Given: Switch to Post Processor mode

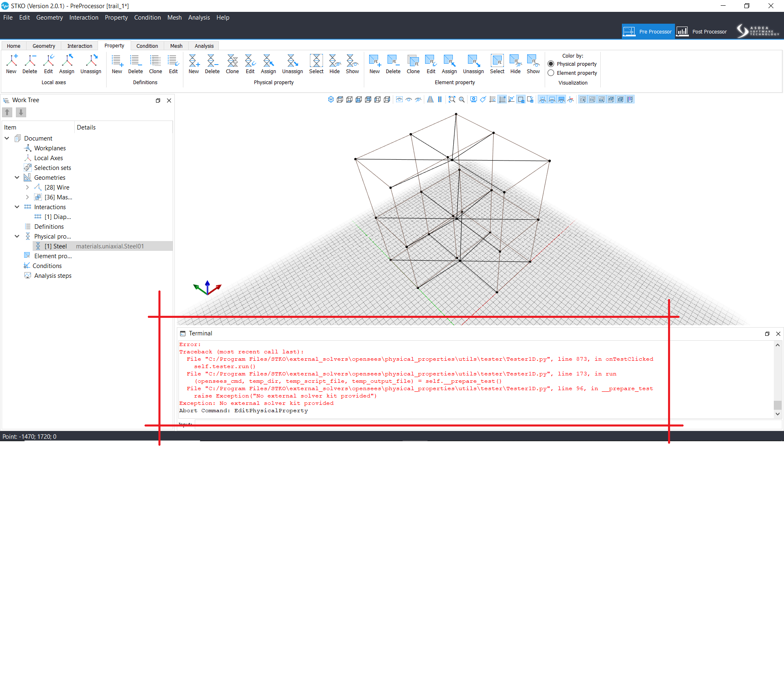Looking at the screenshot, I should [x=702, y=31].
